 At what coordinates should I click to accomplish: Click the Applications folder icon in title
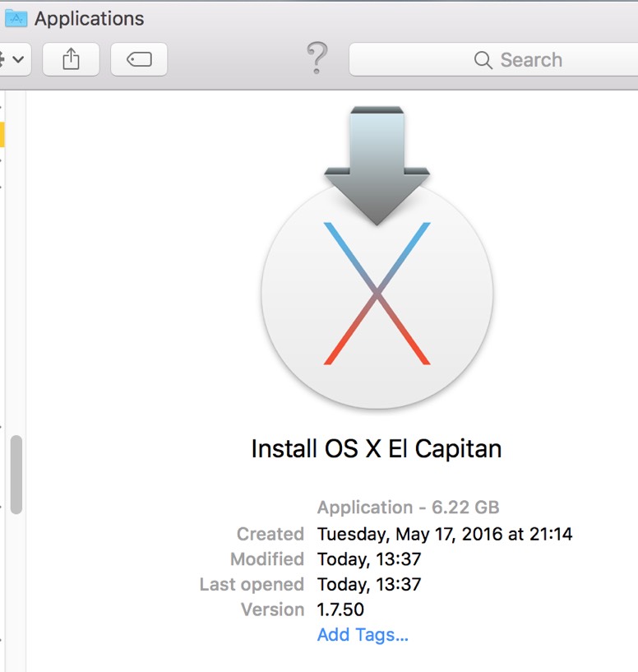point(16,18)
